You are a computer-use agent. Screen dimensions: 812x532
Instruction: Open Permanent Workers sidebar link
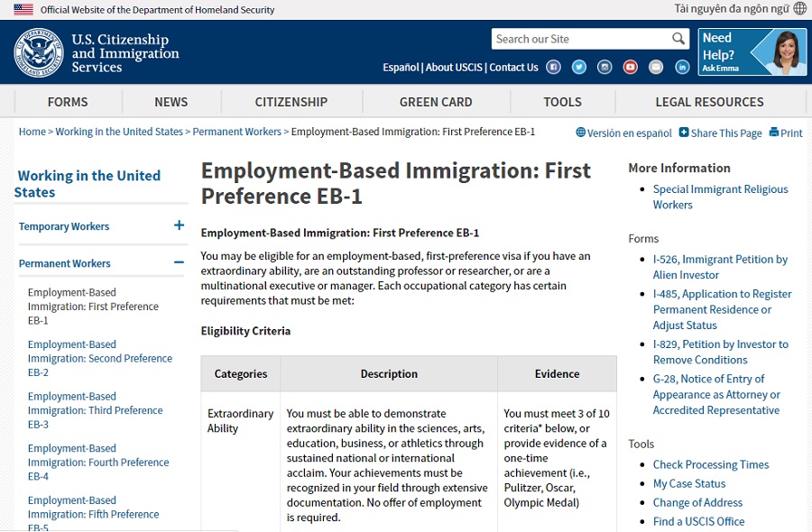point(65,263)
